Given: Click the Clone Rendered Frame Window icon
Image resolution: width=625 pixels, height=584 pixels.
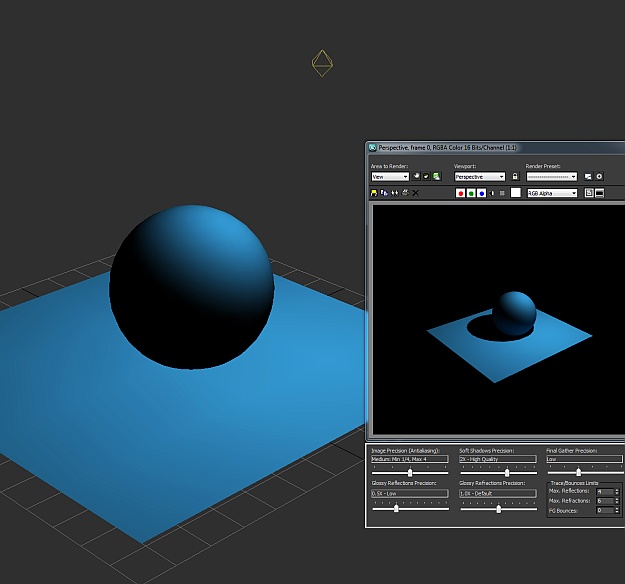Looking at the screenshot, I should pyautogui.click(x=395, y=193).
